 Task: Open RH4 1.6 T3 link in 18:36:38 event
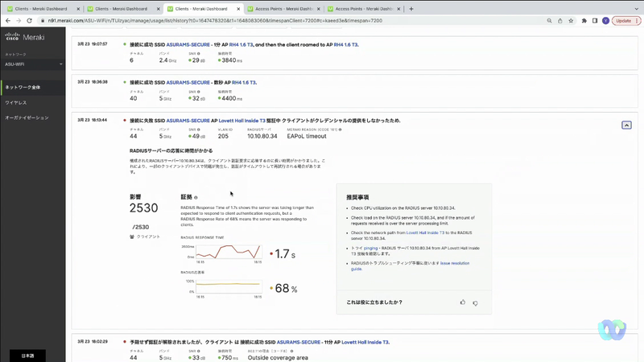tap(244, 83)
